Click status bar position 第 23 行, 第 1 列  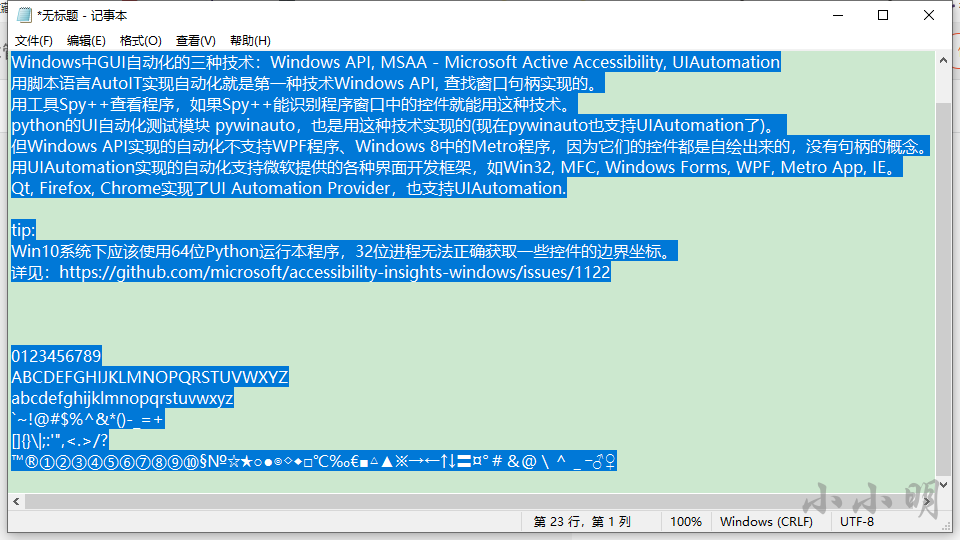pos(582,522)
